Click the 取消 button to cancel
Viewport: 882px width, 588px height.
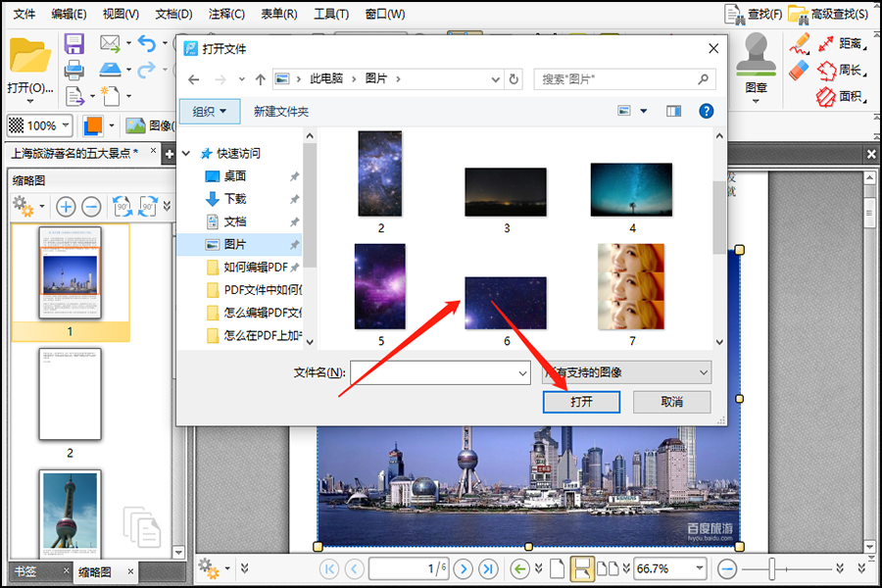coord(672,402)
